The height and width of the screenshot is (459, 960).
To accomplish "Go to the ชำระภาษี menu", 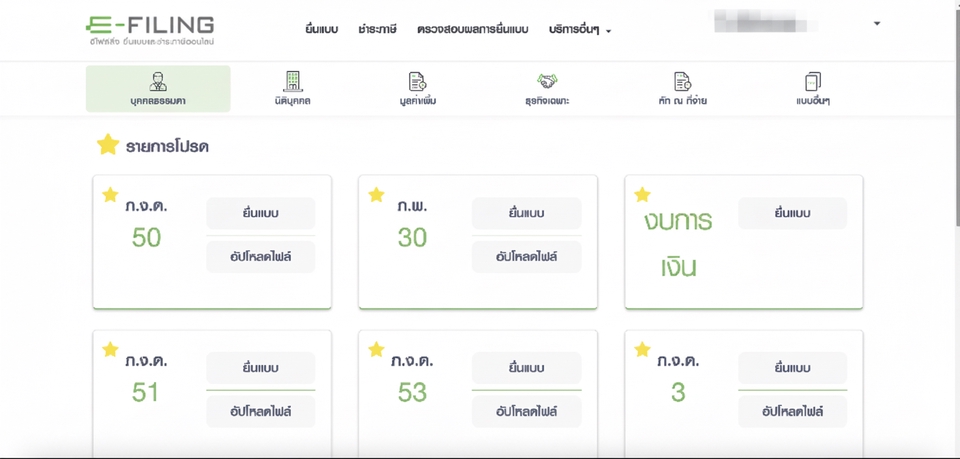I will (x=377, y=30).
